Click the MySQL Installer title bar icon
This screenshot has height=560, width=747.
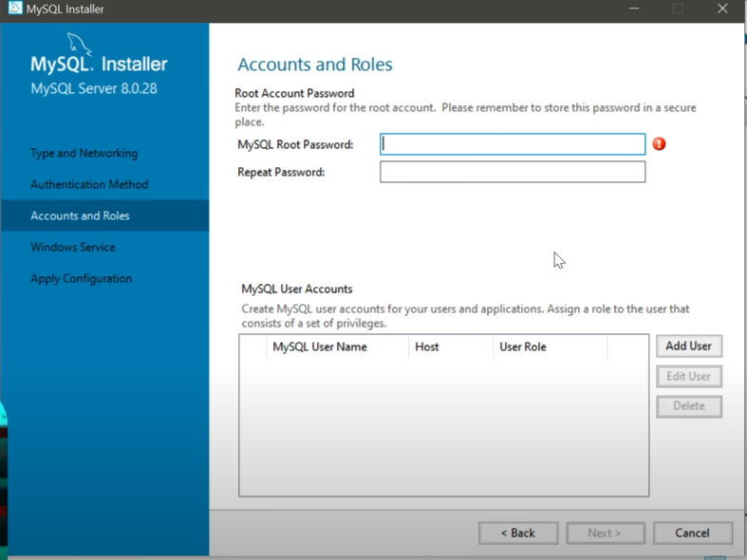point(15,9)
